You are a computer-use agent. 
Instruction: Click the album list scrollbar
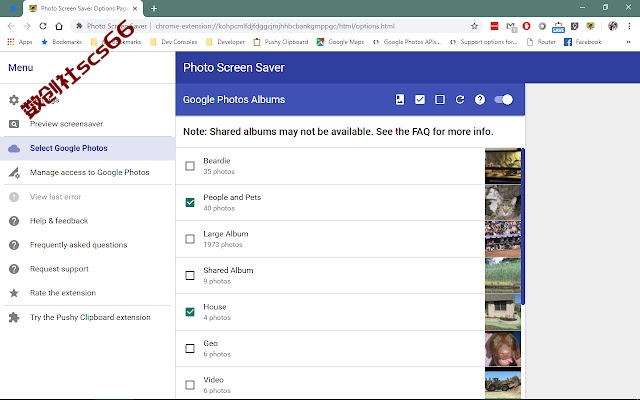coord(523,227)
